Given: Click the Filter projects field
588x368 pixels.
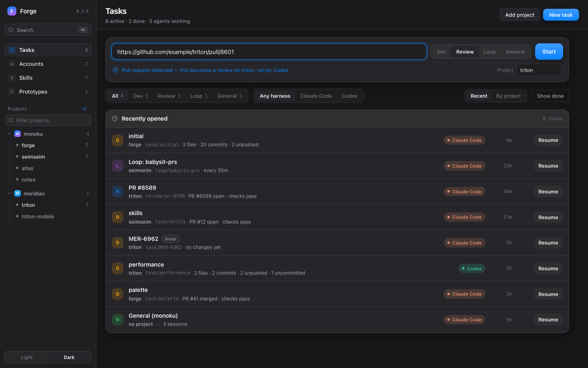Looking at the screenshot, I should pos(48,120).
